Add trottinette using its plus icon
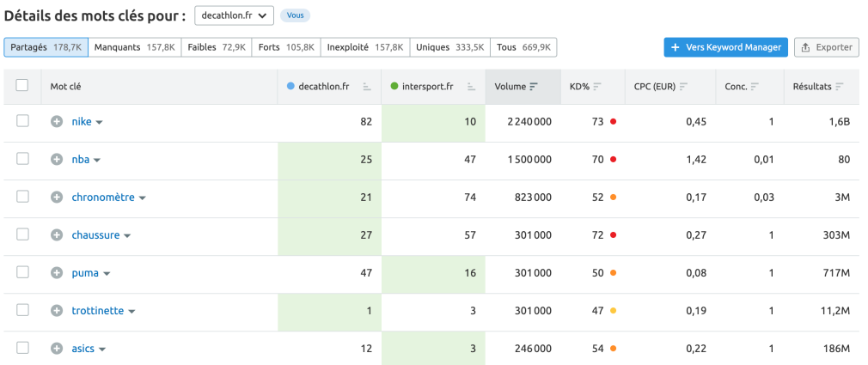The width and height of the screenshot is (868, 365). [57, 311]
